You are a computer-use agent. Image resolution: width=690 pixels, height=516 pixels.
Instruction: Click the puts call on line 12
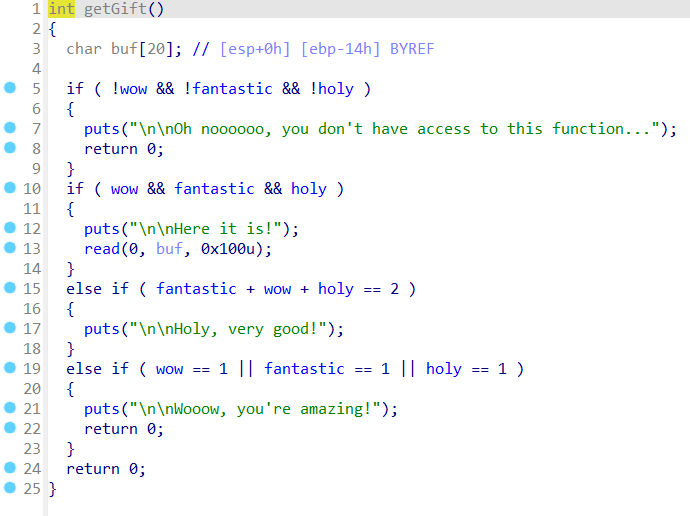click(x=102, y=229)
